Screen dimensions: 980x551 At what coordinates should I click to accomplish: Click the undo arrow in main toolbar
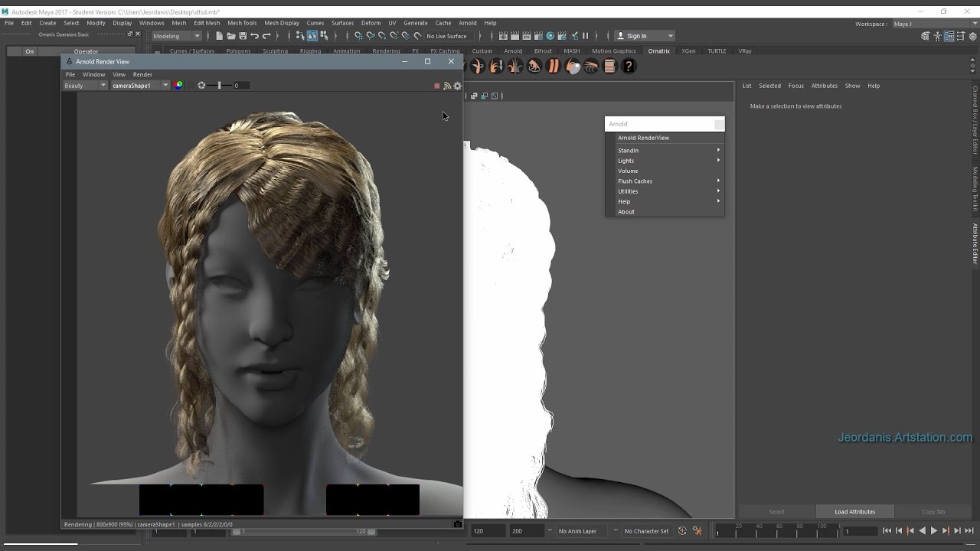click(254, 36)
